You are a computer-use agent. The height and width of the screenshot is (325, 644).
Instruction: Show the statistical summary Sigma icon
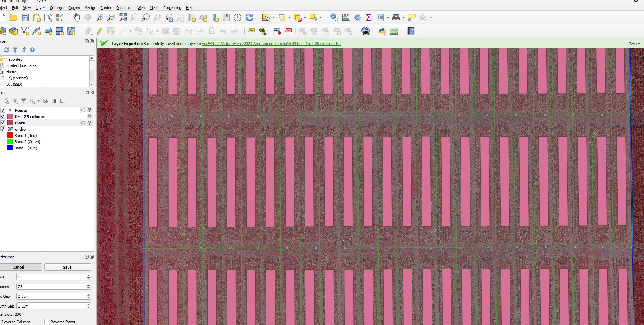click(x=369, y=17)
